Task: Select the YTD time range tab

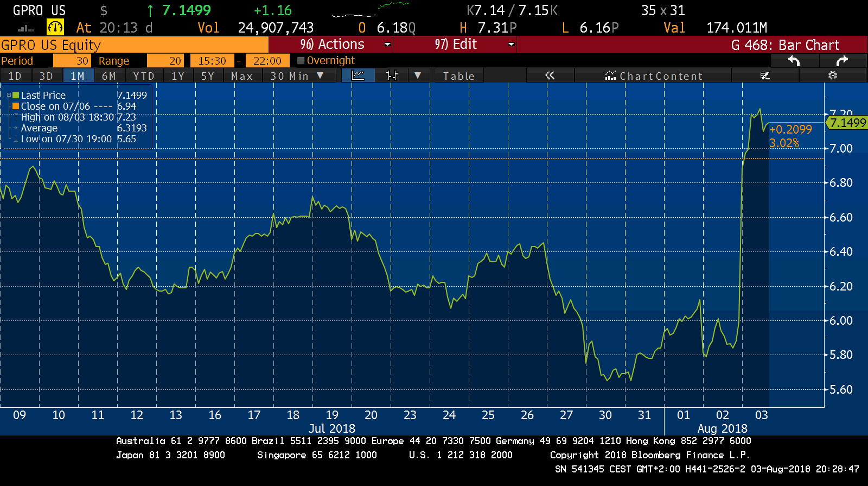Action: click(x=144, y=76)
